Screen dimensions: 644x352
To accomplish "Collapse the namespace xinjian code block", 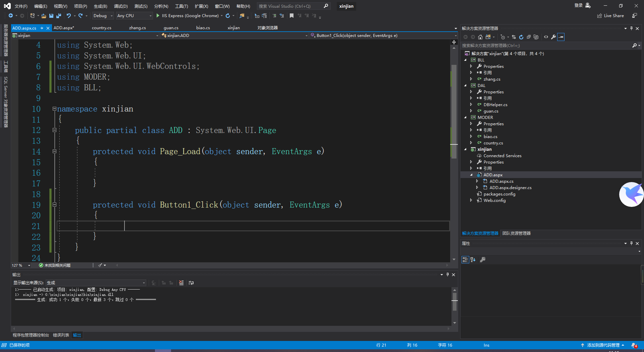I will coord(54,109).
